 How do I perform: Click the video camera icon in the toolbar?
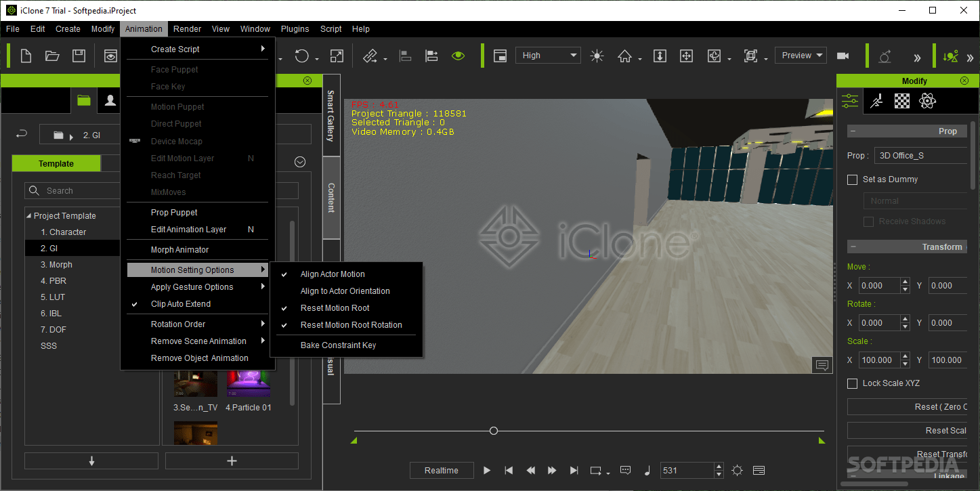pos(843,56)
